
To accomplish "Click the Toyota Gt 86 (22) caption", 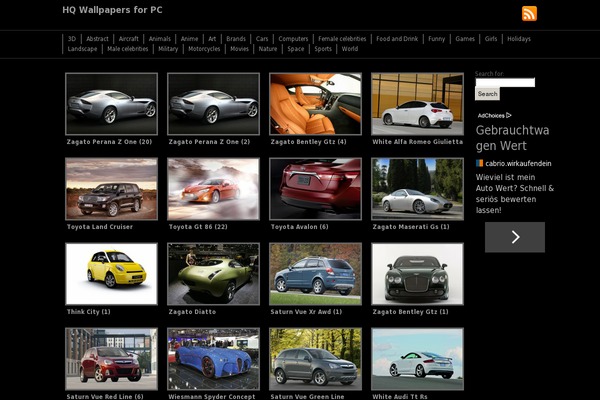I will click(198, 227).
